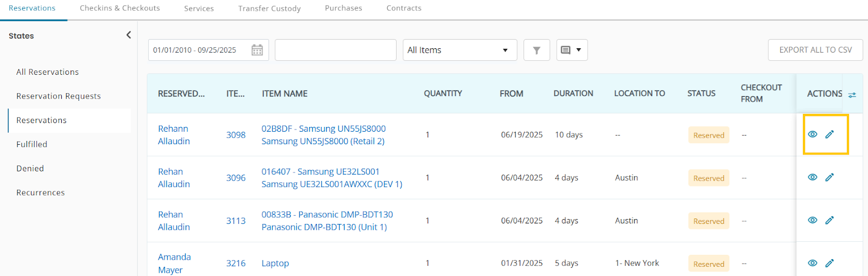Open the Rehann Allaudin user link
The image size is (868, 276).
click(174, 134)
